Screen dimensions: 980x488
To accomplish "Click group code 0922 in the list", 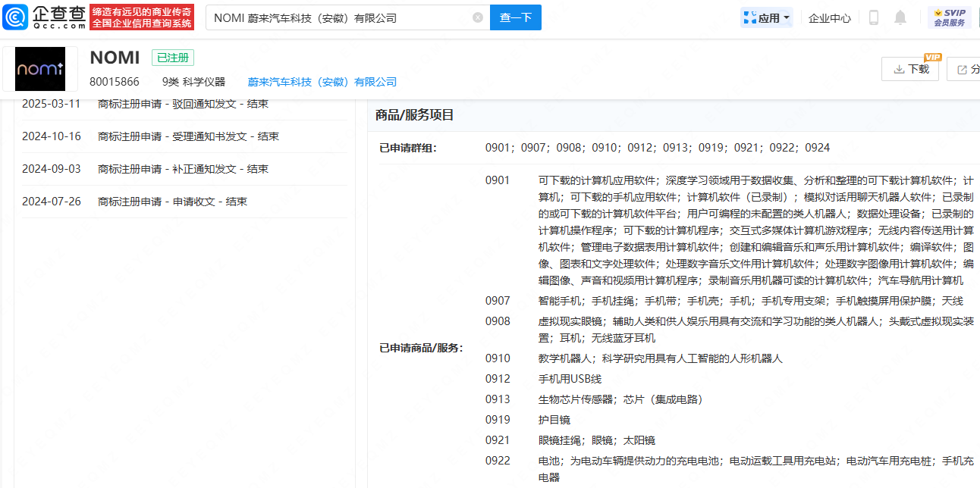I will (498, 461).
